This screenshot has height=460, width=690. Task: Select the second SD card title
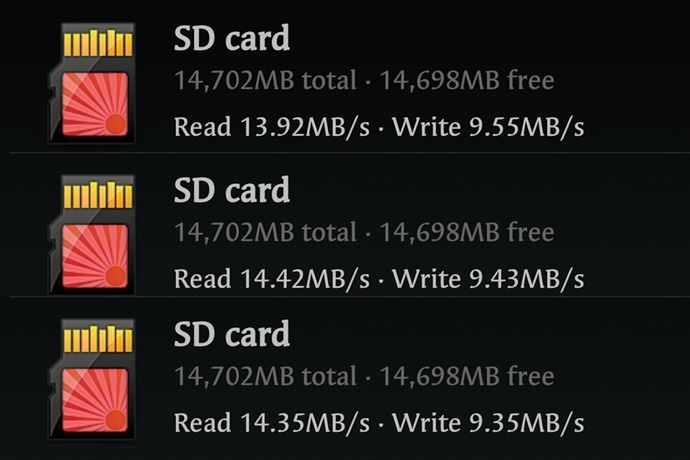pyautogui.click(x=232, y=190)
